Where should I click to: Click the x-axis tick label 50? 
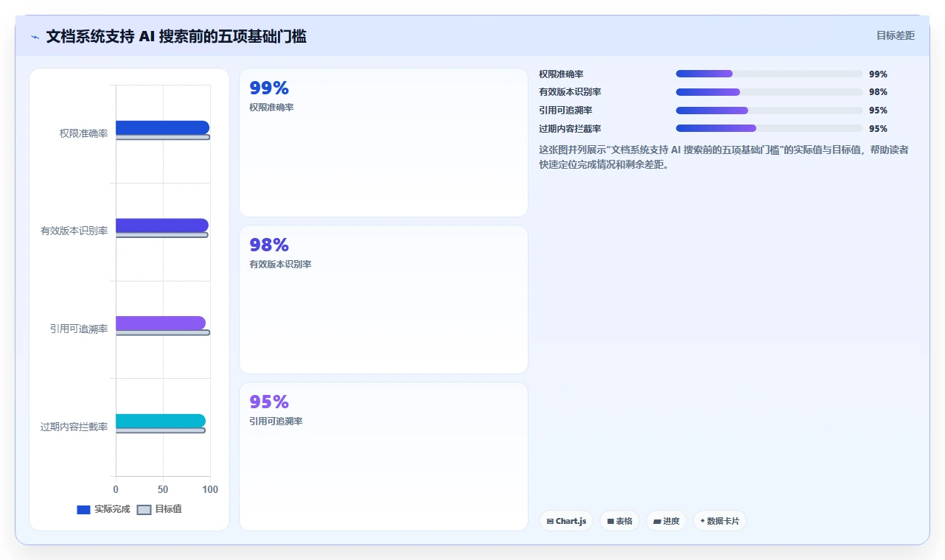click(163, 489)
